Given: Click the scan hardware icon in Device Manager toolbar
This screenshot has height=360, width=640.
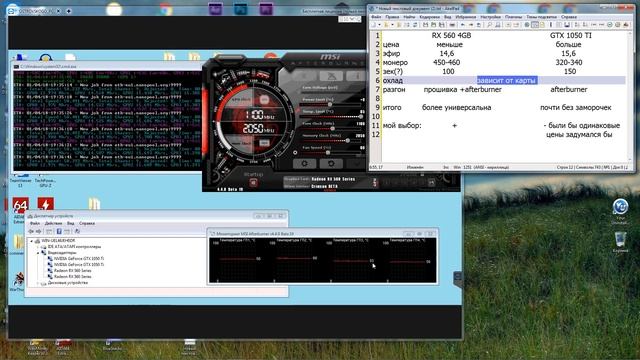Looking at the screenshot, I should (x=77, y=231).
